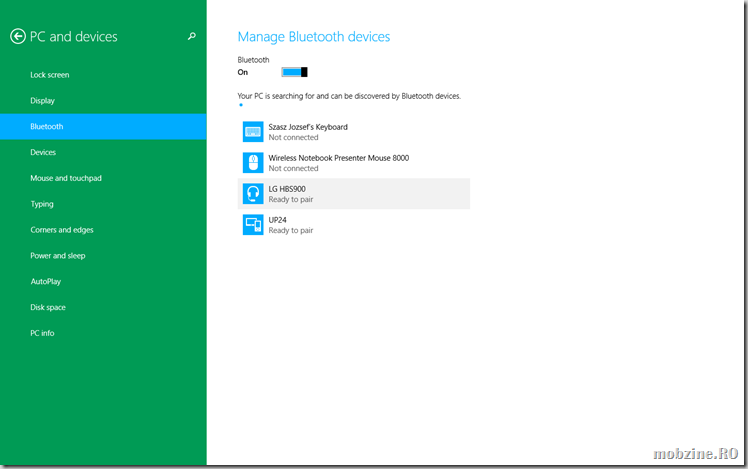Select Typing in the sidebar
The height and width of the screenshot is (469, 748).
pyautogui.click(x=42, y=204)
